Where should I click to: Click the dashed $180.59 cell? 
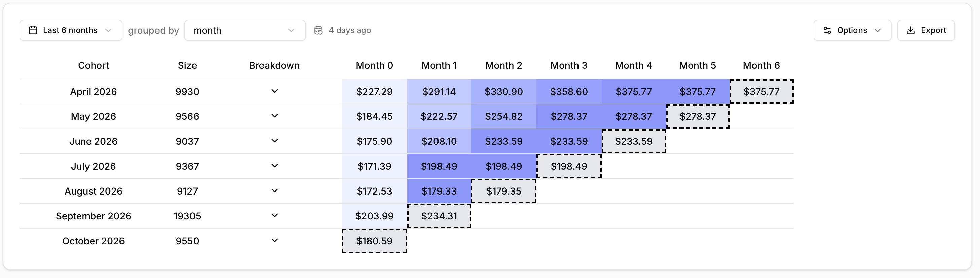(374, 241)
